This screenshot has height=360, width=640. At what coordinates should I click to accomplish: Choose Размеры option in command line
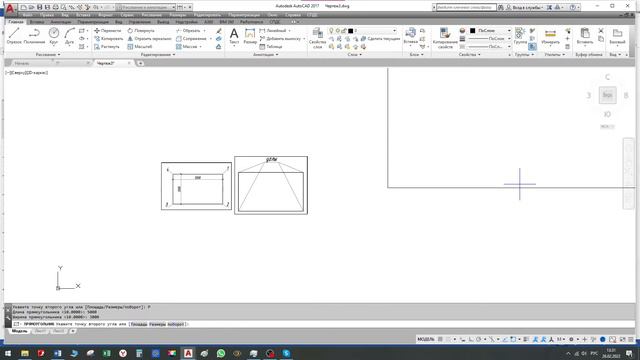(158, 324)
